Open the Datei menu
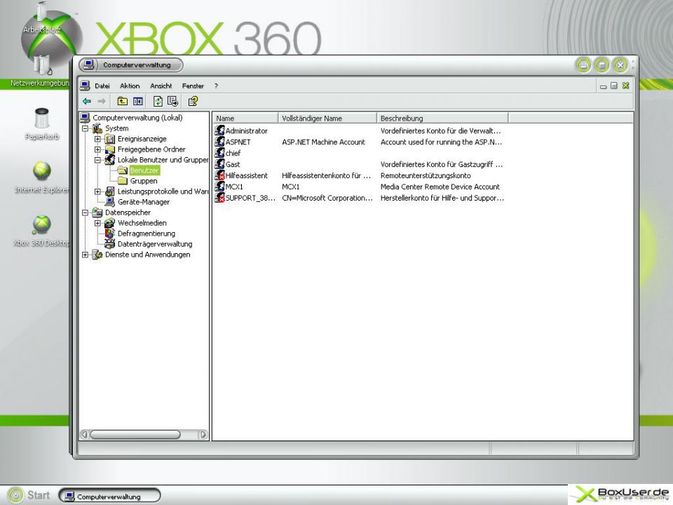 pos(102,86)
